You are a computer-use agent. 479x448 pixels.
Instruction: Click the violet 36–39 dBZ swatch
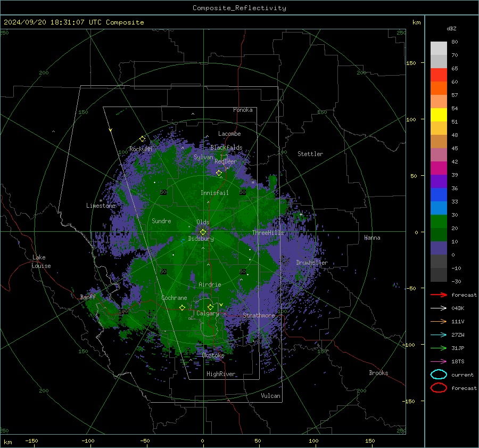[439, 182]
